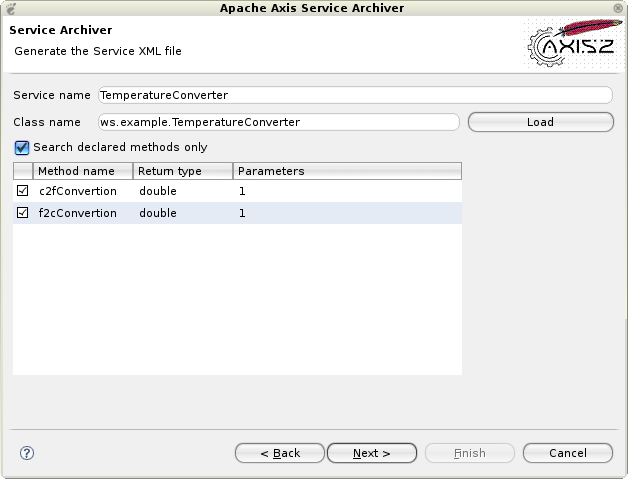
Task: Click the Axis2 logo image
Action: tap(574, 43)
